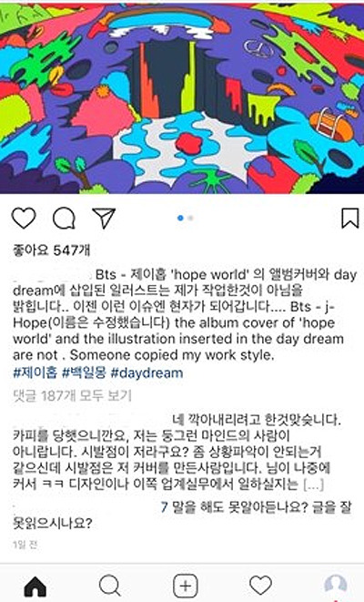
Task: Open the blurred caption author username
Action: pos(53,274)
